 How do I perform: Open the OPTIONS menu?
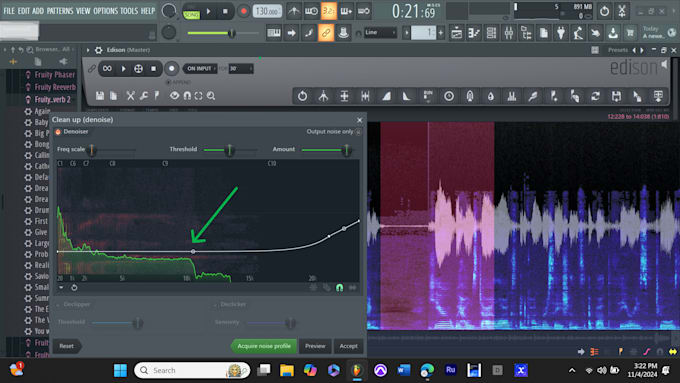(105, 11)
